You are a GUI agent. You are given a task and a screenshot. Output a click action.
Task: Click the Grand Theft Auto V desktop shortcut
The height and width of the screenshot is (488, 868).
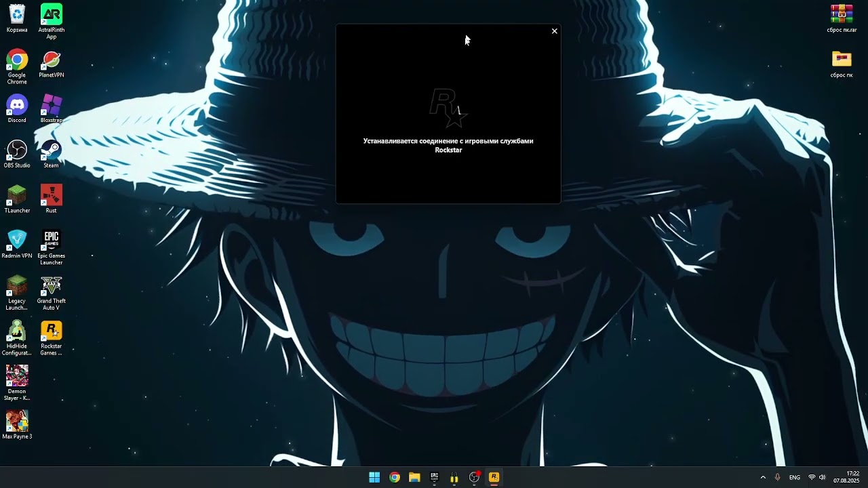point(52,293)
